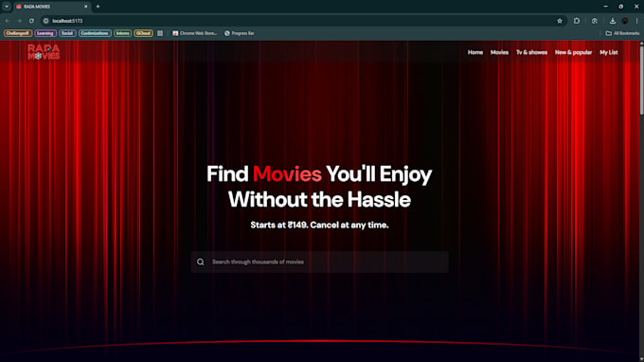Open the browser profile avatar
The height and width of the screenshot is (362, 644).
pyautogui.click(x=625, y=21)
